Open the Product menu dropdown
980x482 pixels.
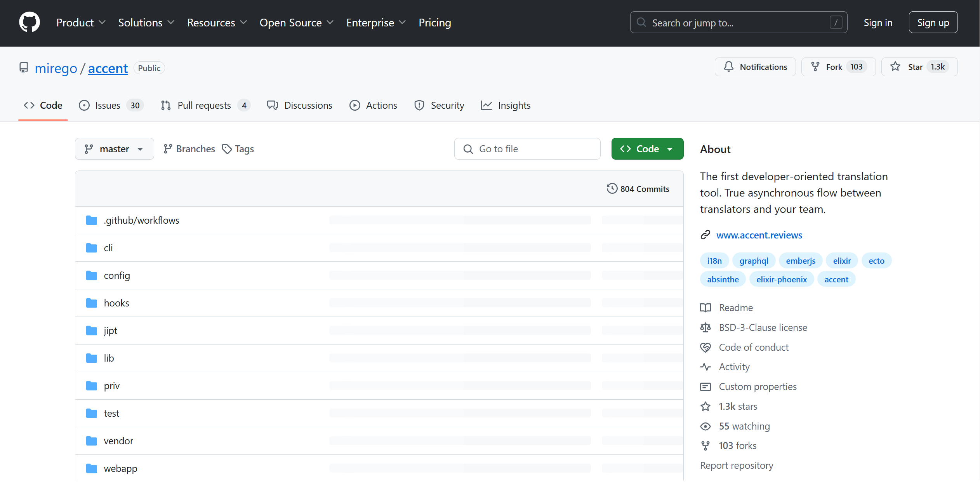(81, 23)
